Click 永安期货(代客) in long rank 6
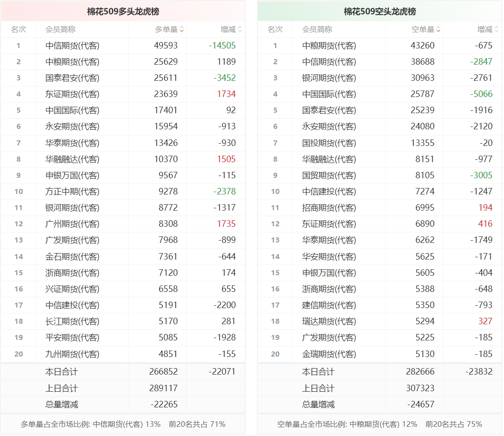This screenshot has width=504, height=436. 72,127
